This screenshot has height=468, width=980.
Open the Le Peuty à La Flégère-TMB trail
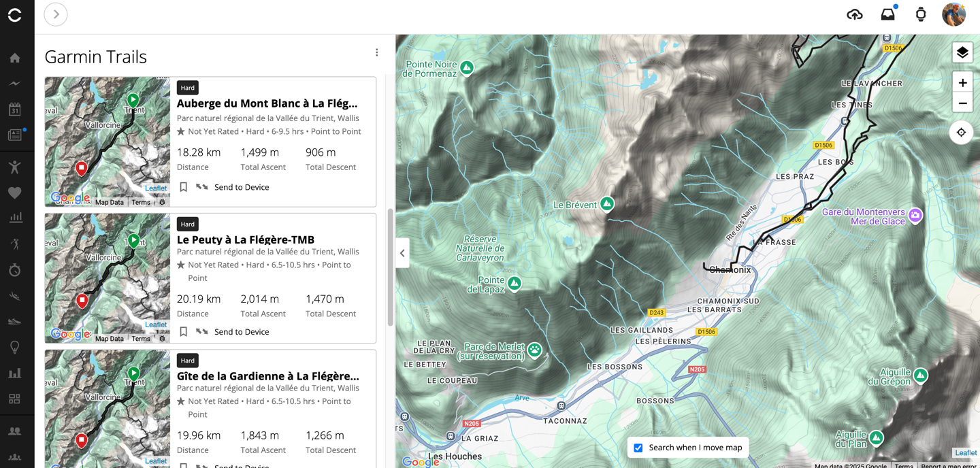point(246,239)
